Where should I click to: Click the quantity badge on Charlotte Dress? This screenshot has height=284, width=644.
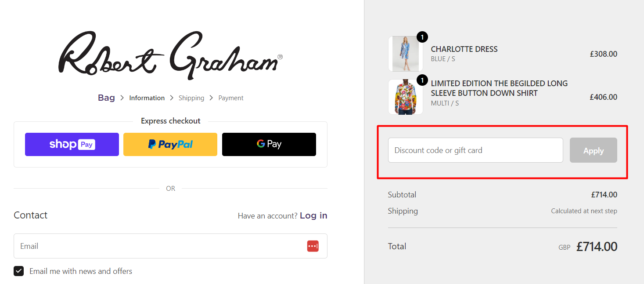coord(422,37)
